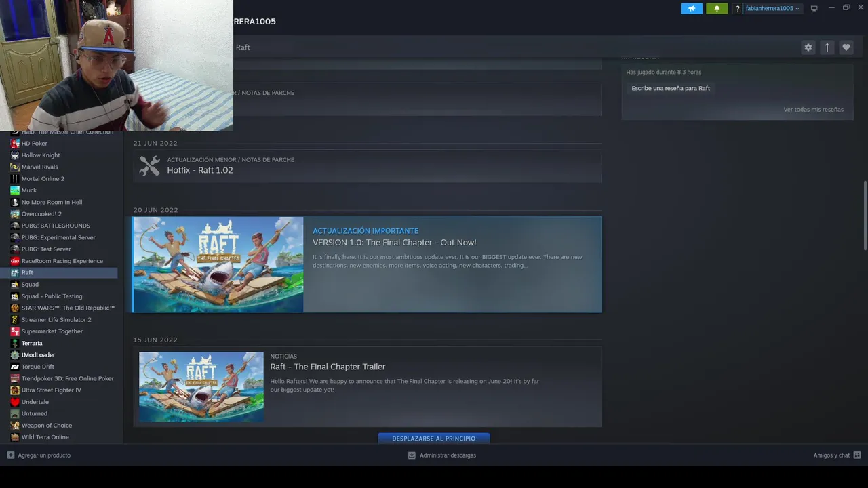Click the RaceRoom red logo icon
The width and height of the screenshot is (868, 488).
tap(15, 261)
